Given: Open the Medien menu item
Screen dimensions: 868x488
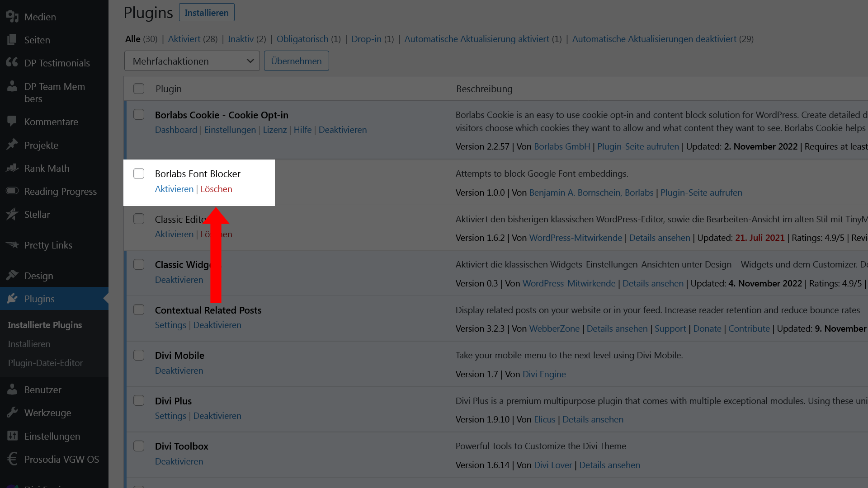Looking at the screenshot, I should click(x=40, y=17).
